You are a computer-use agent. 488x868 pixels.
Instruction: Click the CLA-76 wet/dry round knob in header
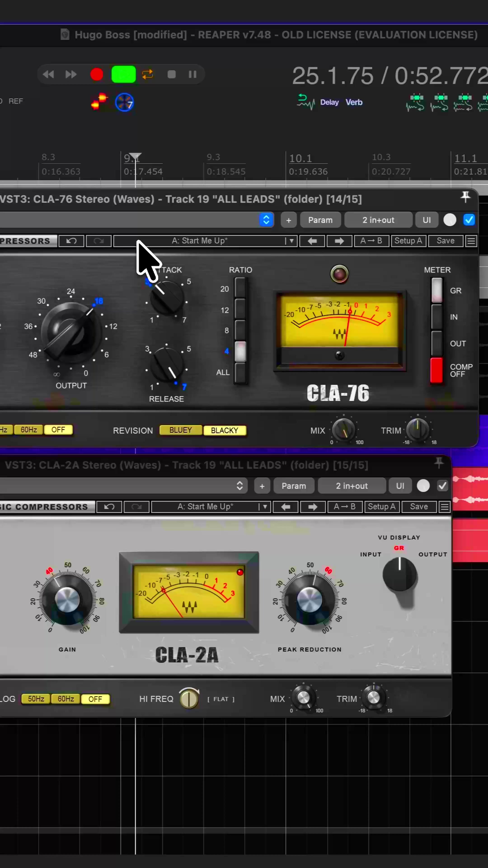tap(450, 220)
